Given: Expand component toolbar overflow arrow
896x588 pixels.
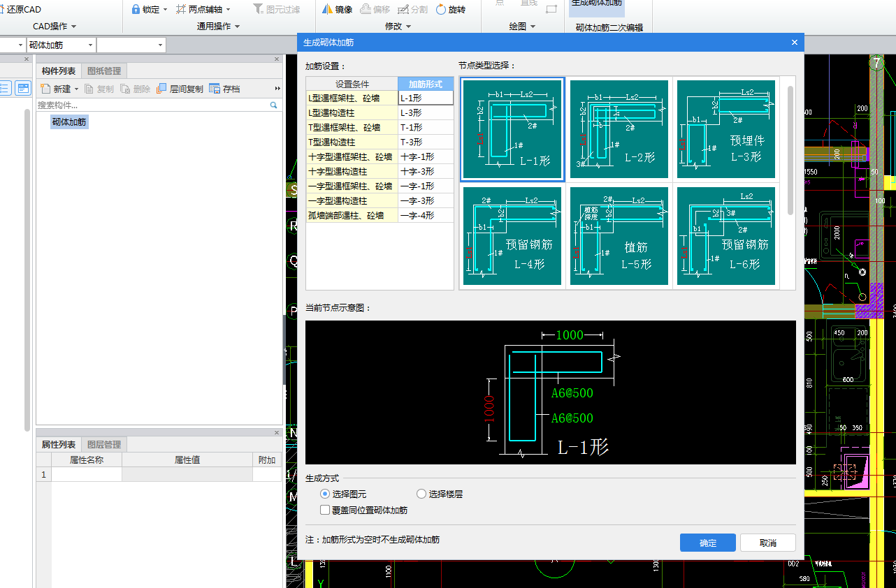Looking at the screenshot, I should coord(277,89).
